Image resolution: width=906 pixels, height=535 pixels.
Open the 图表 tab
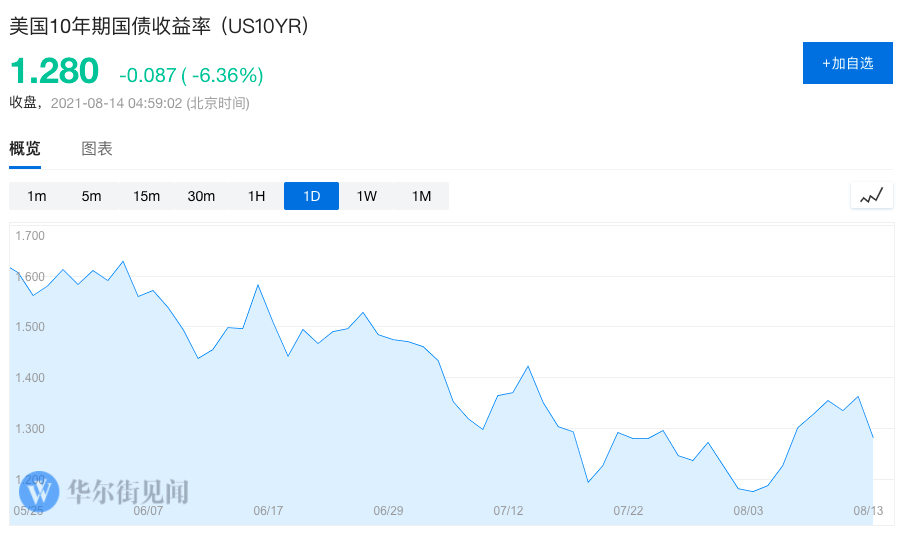[x=97, y=149]
